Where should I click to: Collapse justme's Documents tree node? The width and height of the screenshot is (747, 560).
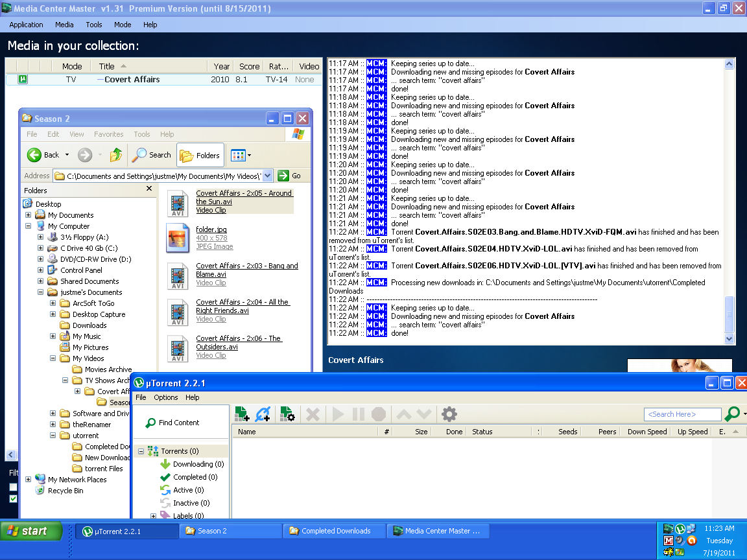(x=40, y=292)
